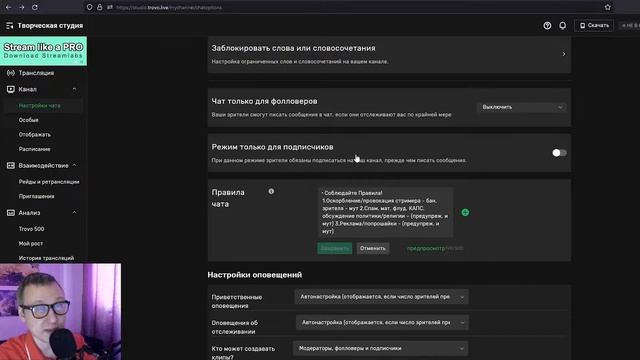This screenshot has width=640, height=360.
Task: Open Мой рост sidebar item
Action: pyautogui.click(x=31, y=243)
